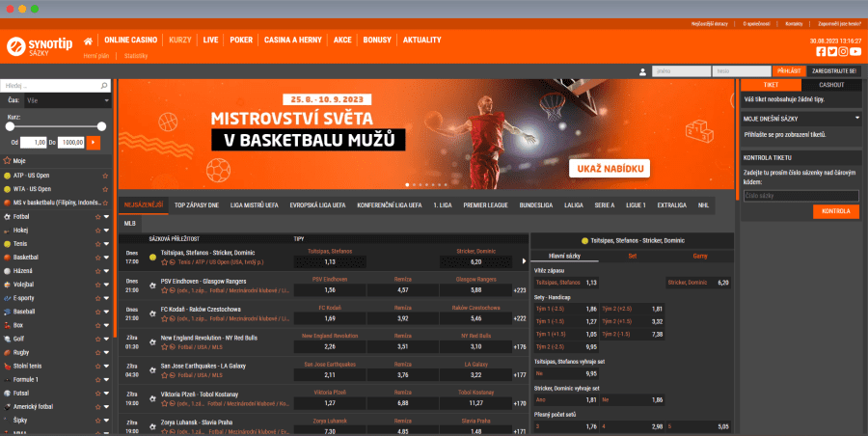868x436 pixels.
Task: Click the Ukaž nabídku banner button
Action: pos(610,169)
